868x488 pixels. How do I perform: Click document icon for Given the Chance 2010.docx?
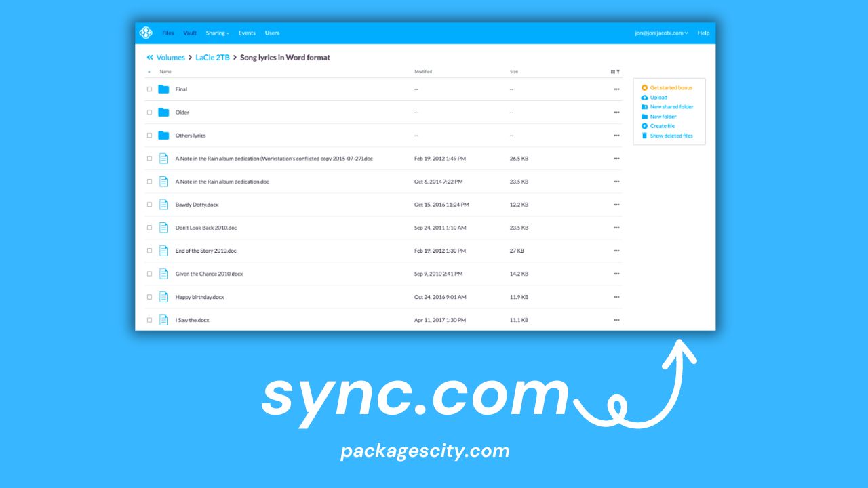[163, 274]
